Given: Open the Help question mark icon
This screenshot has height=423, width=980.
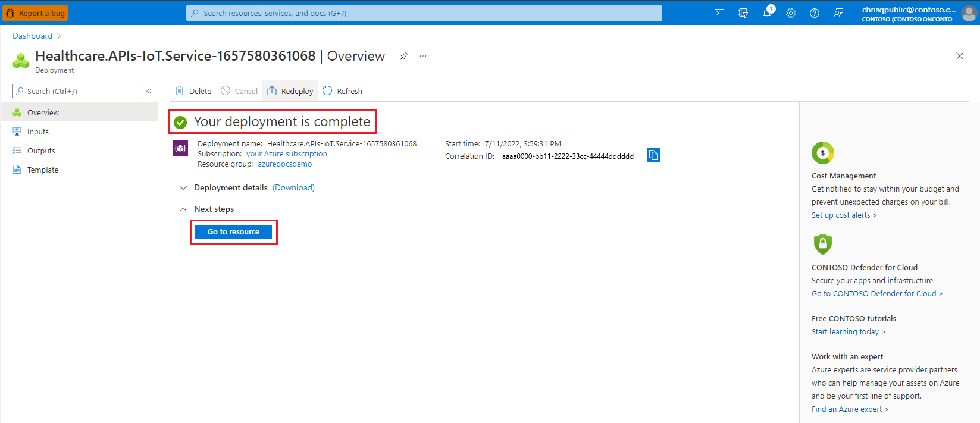Looking at the screenshot, I should 815,13.
